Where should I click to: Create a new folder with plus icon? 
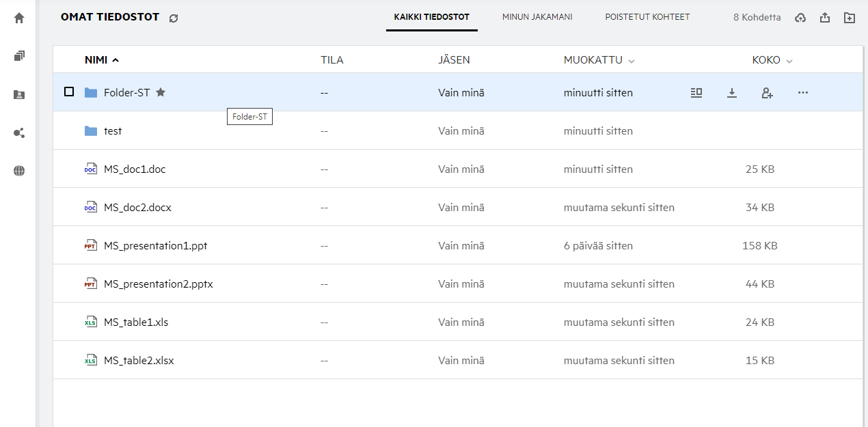[x=850, y=18]
